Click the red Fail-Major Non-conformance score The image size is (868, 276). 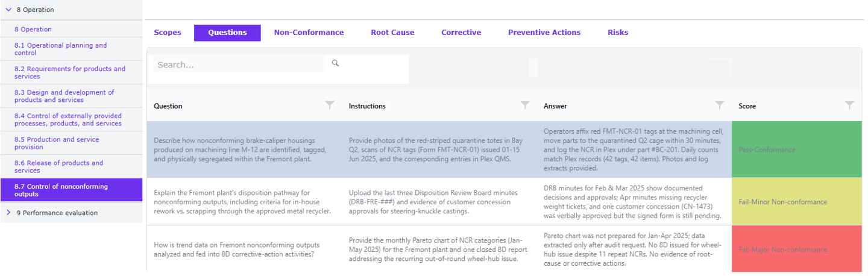pos(797,249)
